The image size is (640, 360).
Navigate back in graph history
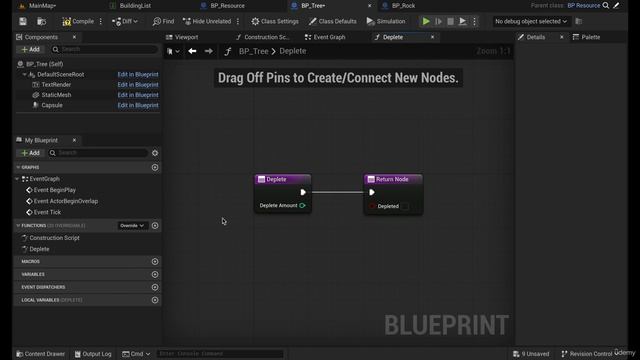[192, 51]
